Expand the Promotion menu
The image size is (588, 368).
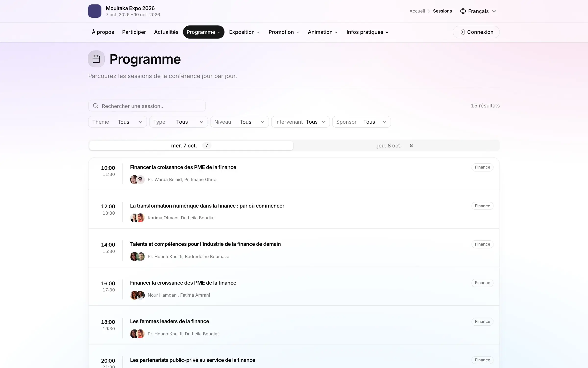tap(284, 32)
